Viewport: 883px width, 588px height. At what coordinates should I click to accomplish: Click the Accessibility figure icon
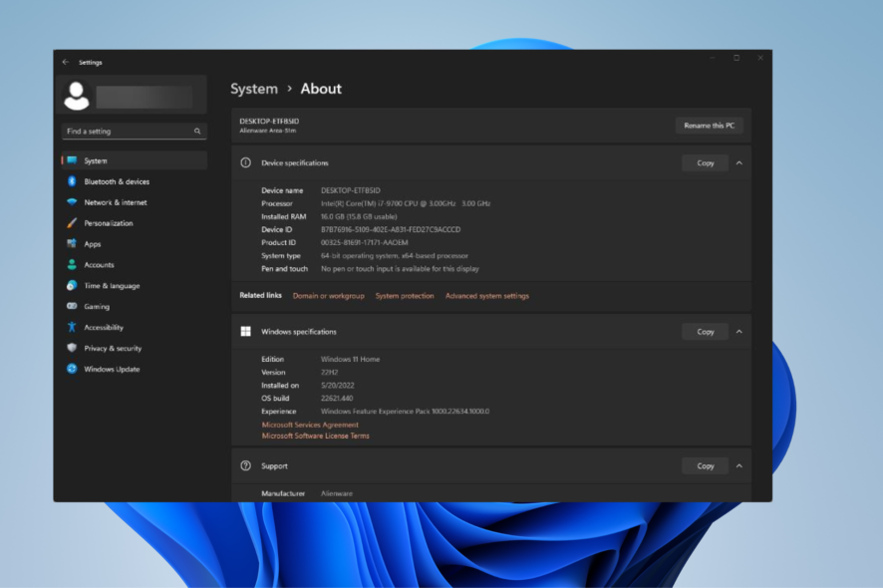(x=72, y=327)
